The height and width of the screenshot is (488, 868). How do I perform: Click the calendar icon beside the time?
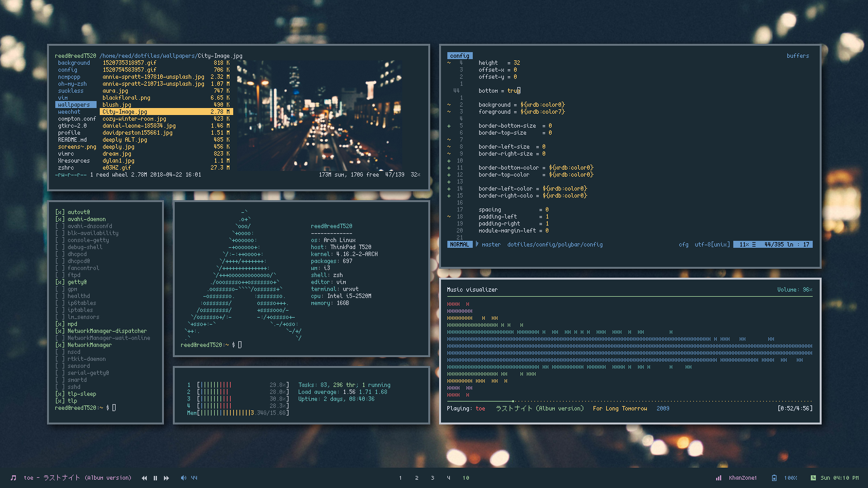point(813,478)
